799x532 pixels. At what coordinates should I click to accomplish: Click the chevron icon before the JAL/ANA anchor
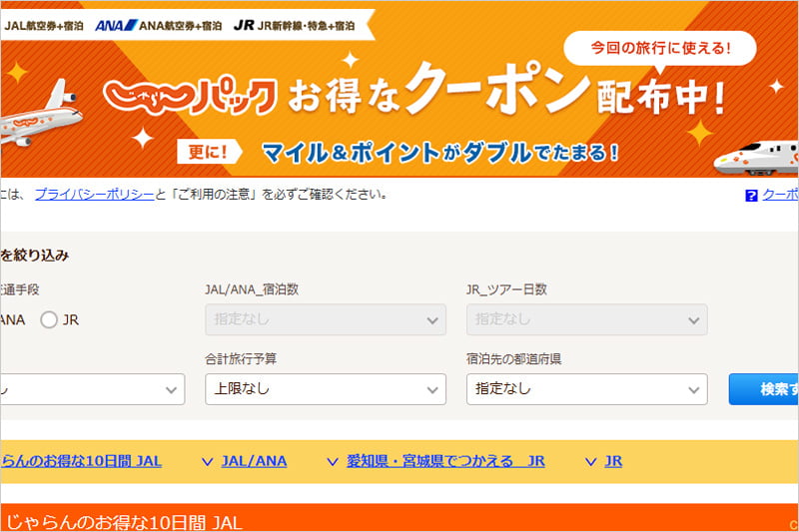click(x=208, y=461)
